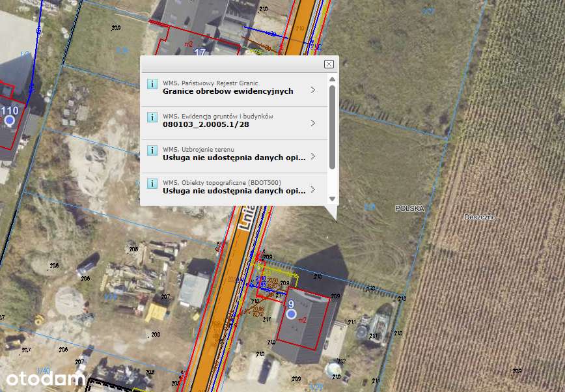Click the blue marker at building 110
The image size is (565, 392).
click(x=10, y=120)
